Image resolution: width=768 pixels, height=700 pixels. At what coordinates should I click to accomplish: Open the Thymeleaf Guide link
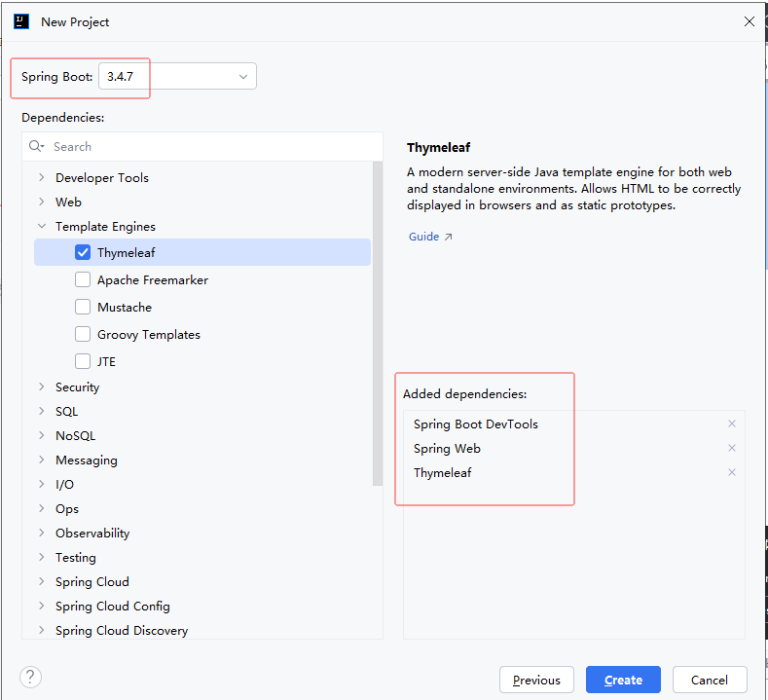[x=430, y=237]
